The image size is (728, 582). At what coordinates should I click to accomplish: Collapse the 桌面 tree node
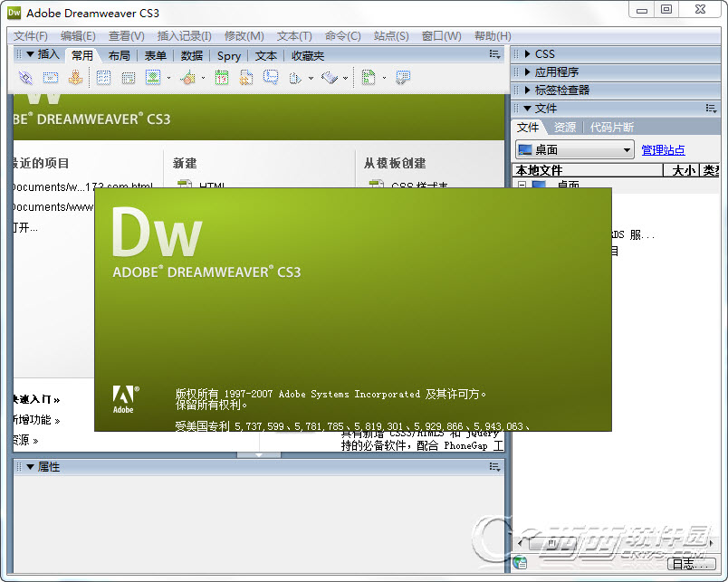tap(522, 185)
